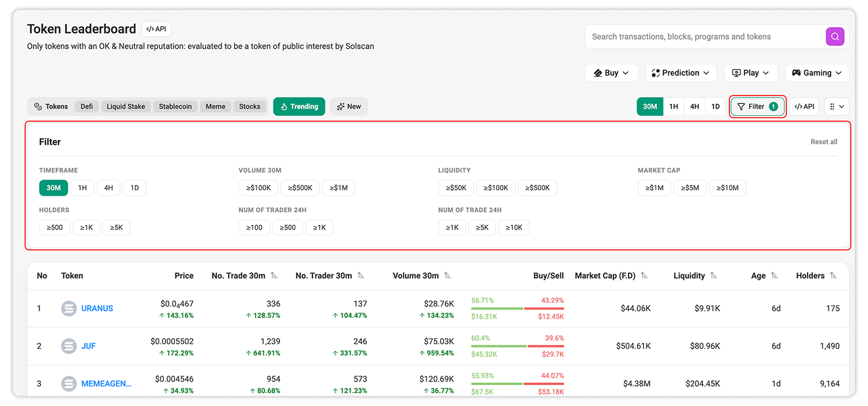Enable Volume 30M ≥$500K filter

point(300,188)
